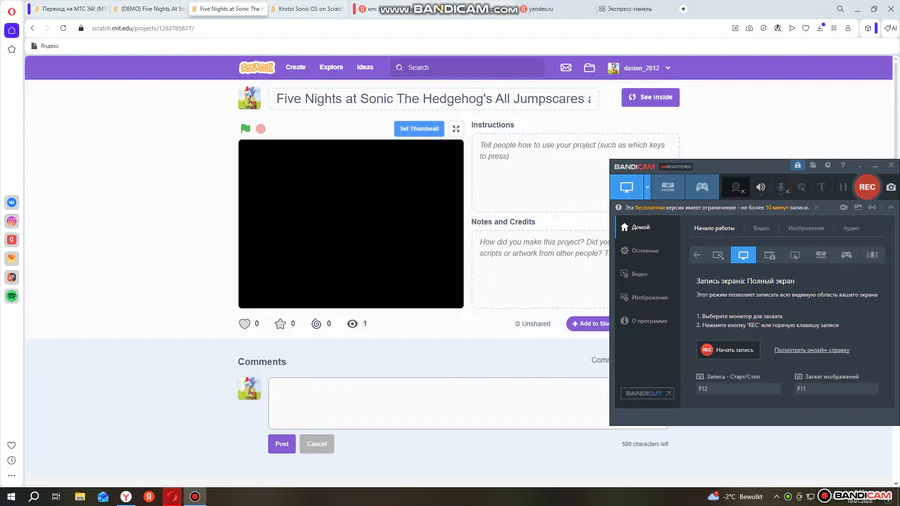Click the Add to Studio button
This screenshot has height=506, width=900.
click(x=588, y=324)
